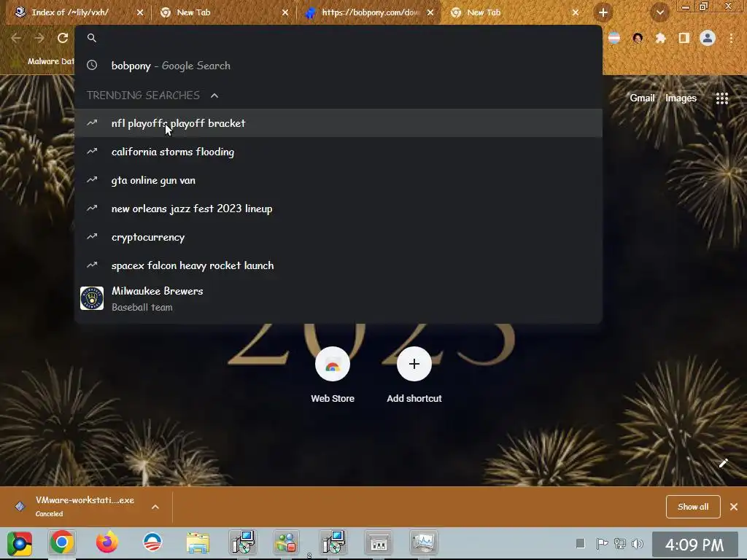Select the bobpony Google Search history suggestion
The image size is (747, 560).
(338, 66)
